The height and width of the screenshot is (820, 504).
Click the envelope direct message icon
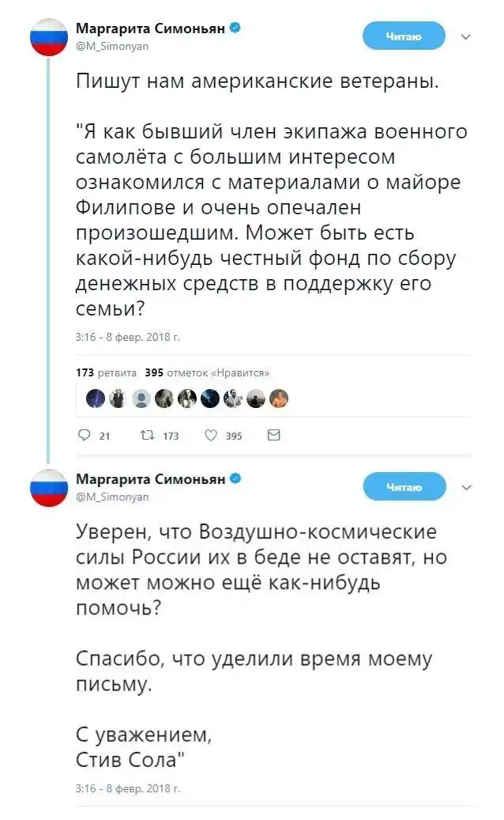(273, 435)
